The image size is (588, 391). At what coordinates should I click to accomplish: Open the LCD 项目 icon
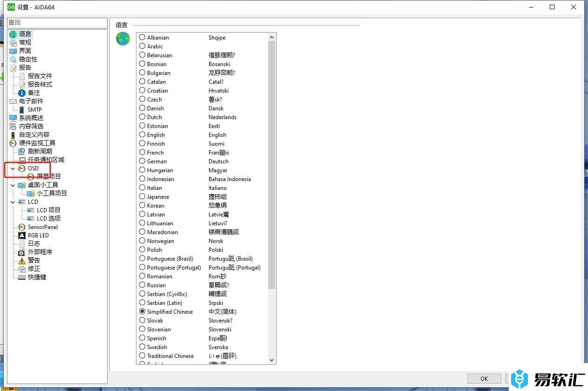[31, 210]
